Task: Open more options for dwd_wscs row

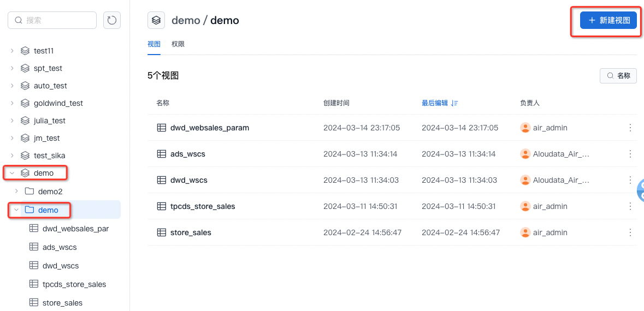Action: (630, 180)
